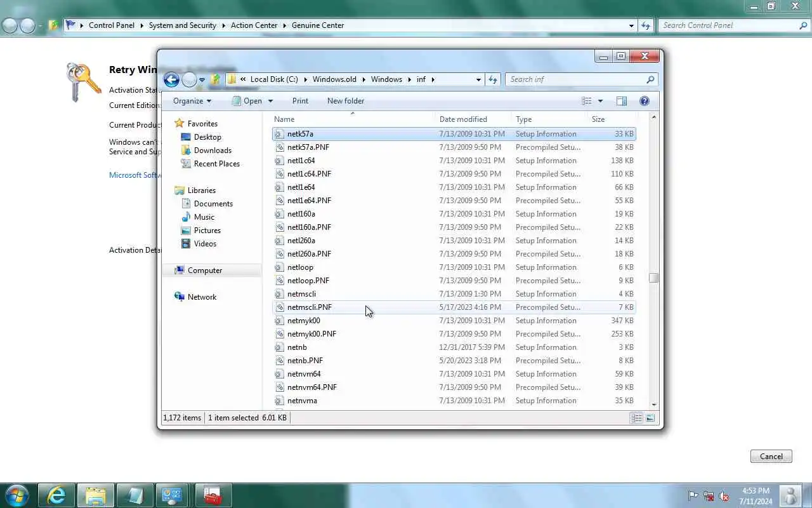This screenshot has width=812, height=508.
Task: Select the netnvm64.PNF file
Action: pos(454,387)
